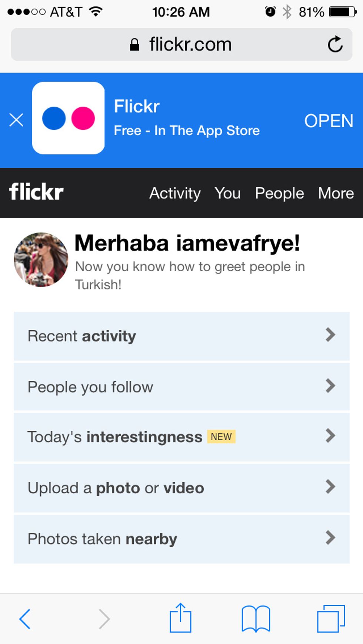This screenshot has height=644, width=363.
Task: Show open tabs in Safari
Action: point(331,618)
